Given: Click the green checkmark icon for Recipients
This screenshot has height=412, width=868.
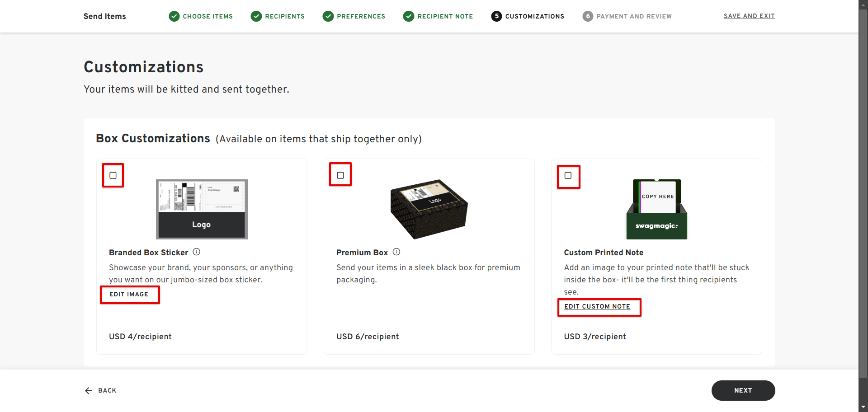Looking at the screenshot, I should pyautogui.click(x=256, y=16).
